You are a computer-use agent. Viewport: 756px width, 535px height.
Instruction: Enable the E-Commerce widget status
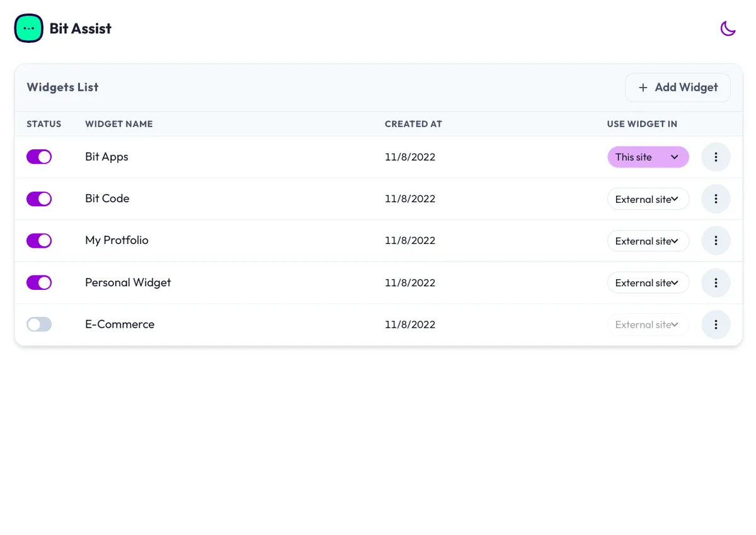[x=39, y=325]
